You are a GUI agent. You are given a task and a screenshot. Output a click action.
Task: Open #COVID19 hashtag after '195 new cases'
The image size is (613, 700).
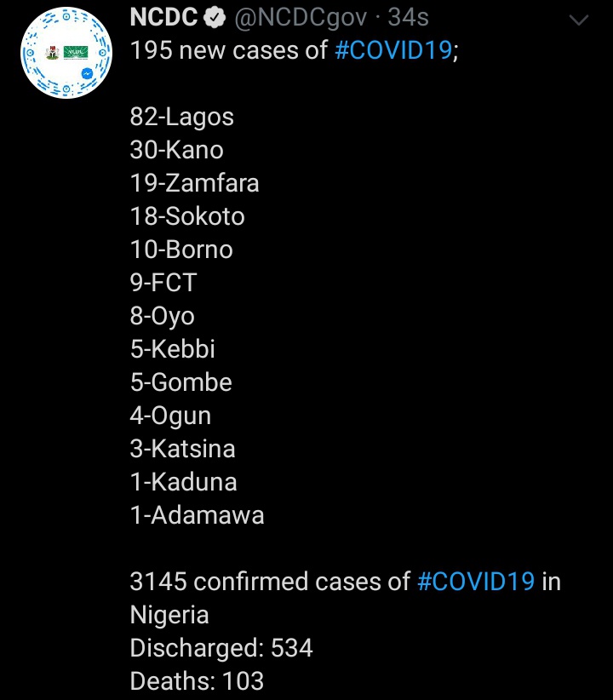392,50
